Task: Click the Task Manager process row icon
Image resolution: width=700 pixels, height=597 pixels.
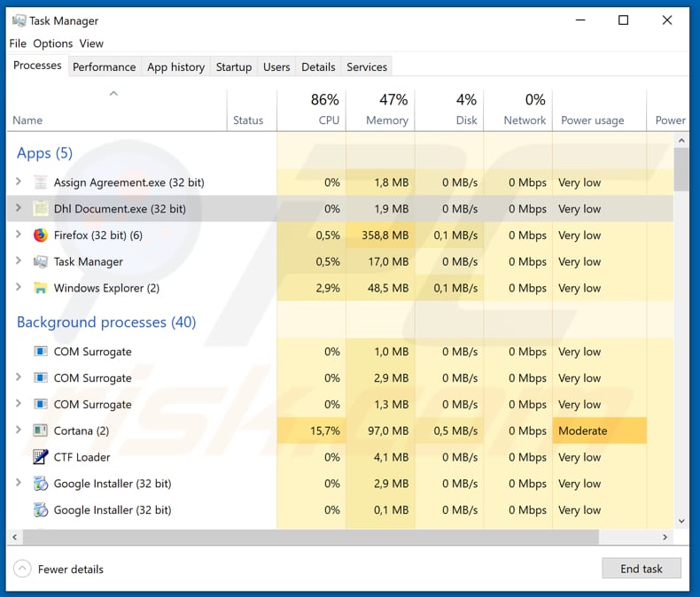Action: click(x=40, y=261)
